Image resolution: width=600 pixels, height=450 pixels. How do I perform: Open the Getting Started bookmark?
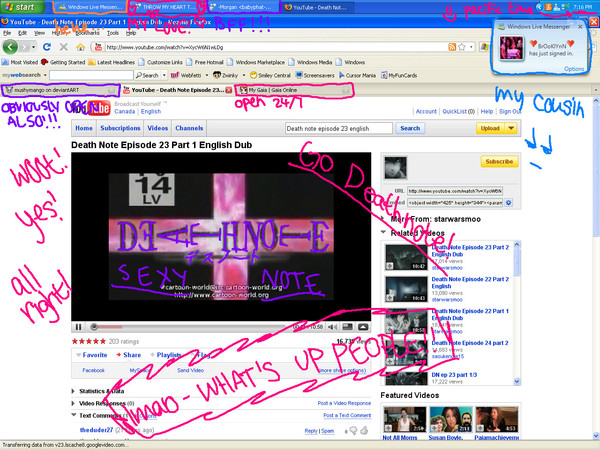[63, 62]
